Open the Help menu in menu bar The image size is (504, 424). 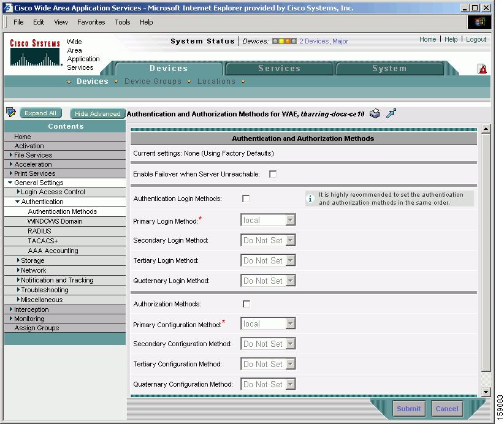pos(147,22)
